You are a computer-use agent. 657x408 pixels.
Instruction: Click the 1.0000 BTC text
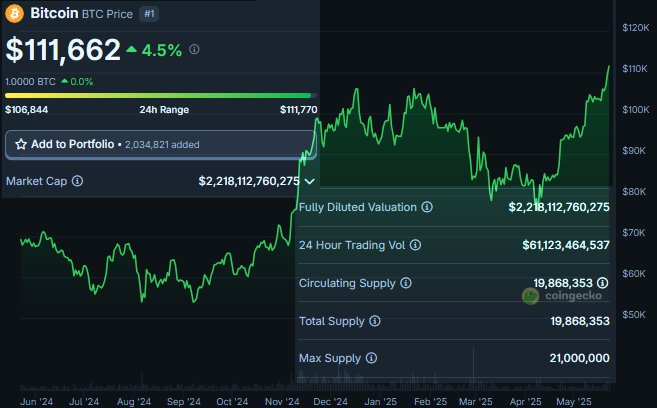point(30,82)
